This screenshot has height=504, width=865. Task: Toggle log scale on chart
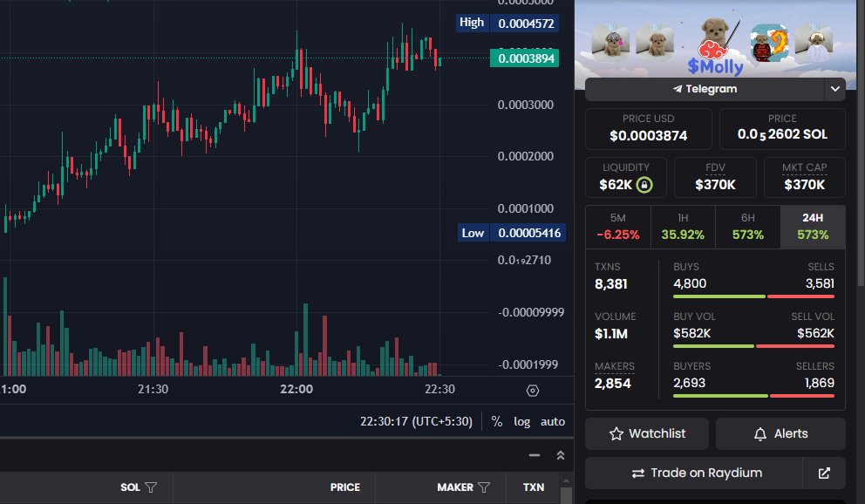pyautogui.click(x=521, y=422)
